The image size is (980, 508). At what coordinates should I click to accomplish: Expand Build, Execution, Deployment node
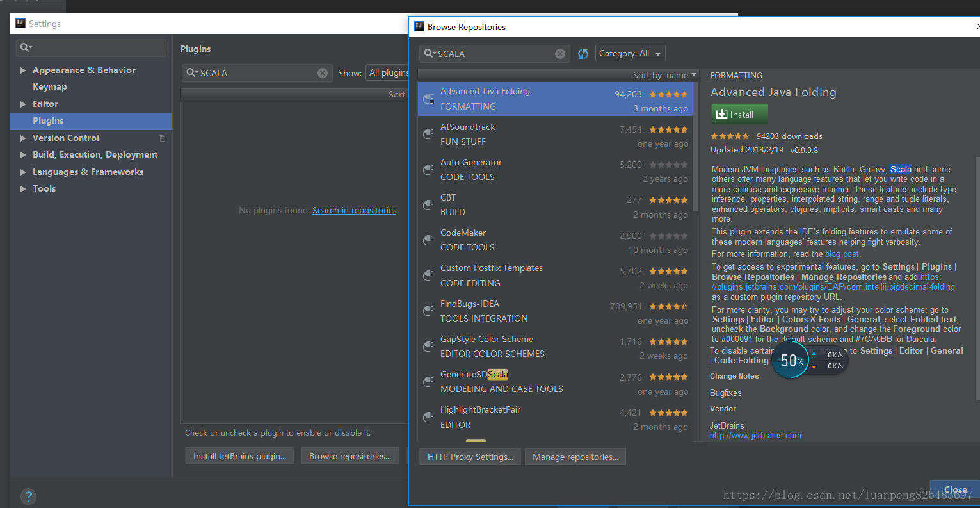tap(23, 155)
